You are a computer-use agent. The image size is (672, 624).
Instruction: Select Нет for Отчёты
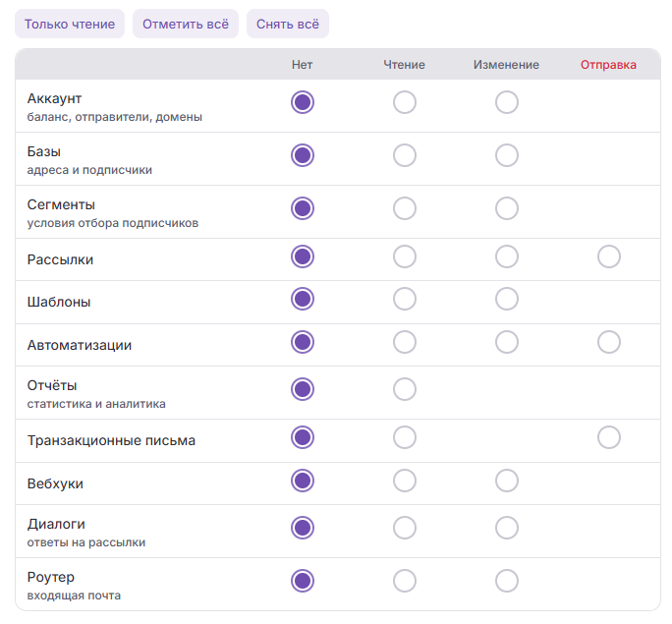pyautogui.click(x=303, y=389)
